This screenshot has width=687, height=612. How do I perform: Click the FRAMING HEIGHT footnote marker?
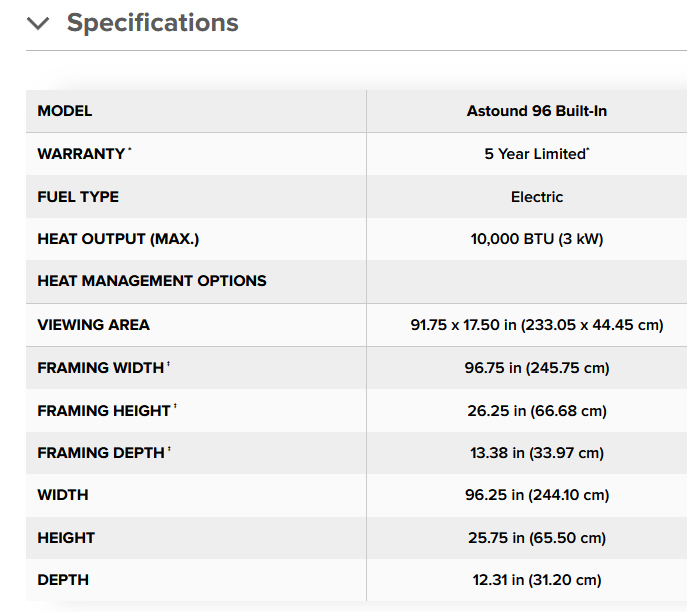point(175,407)
